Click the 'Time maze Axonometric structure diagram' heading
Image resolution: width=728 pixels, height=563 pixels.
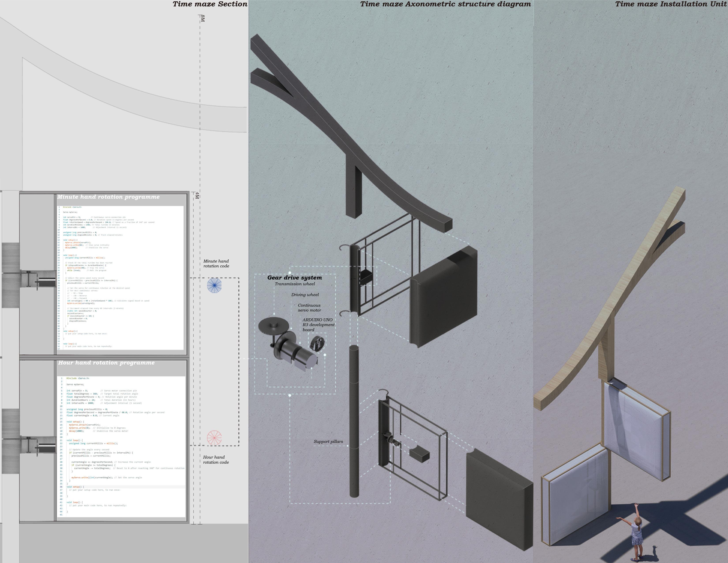point(445,4)
